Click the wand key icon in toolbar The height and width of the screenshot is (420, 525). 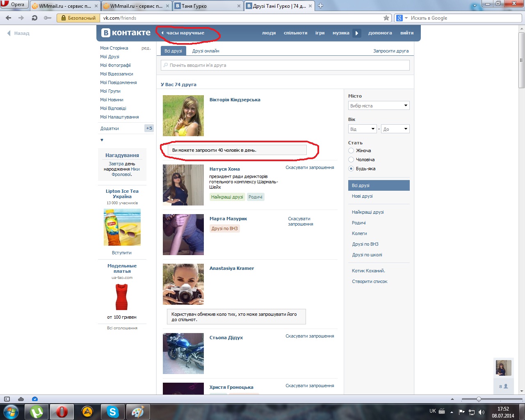[x=48, y=18]
